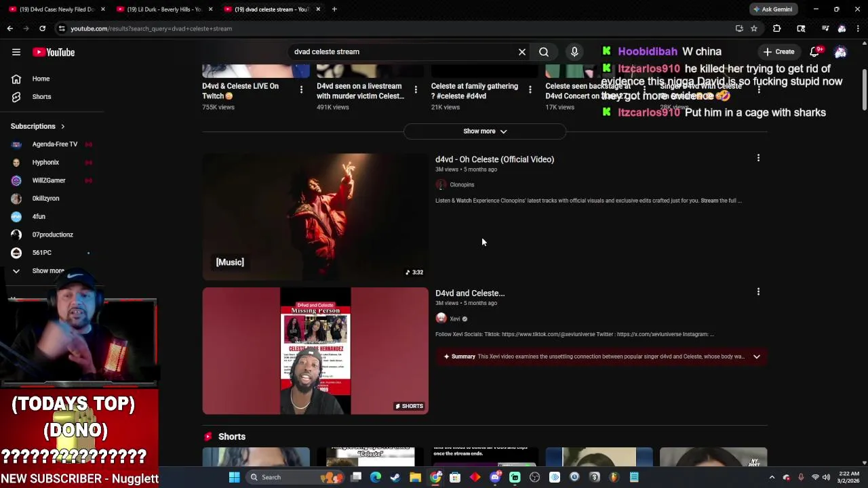Open the Create button

point(778,52)
